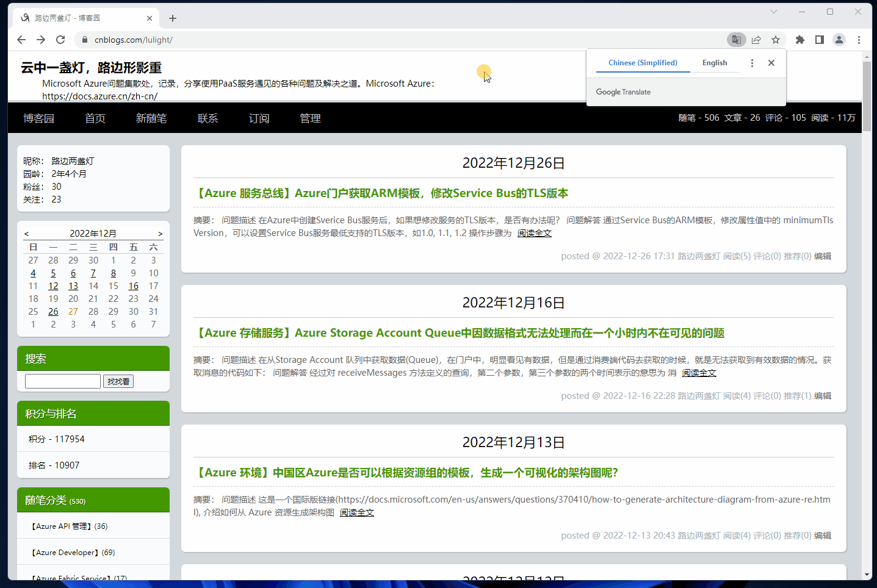Viewport: 877px width, 588px height.
Task: Select the Chinese (Simplified) tab
Action: [x=643, y=63]
